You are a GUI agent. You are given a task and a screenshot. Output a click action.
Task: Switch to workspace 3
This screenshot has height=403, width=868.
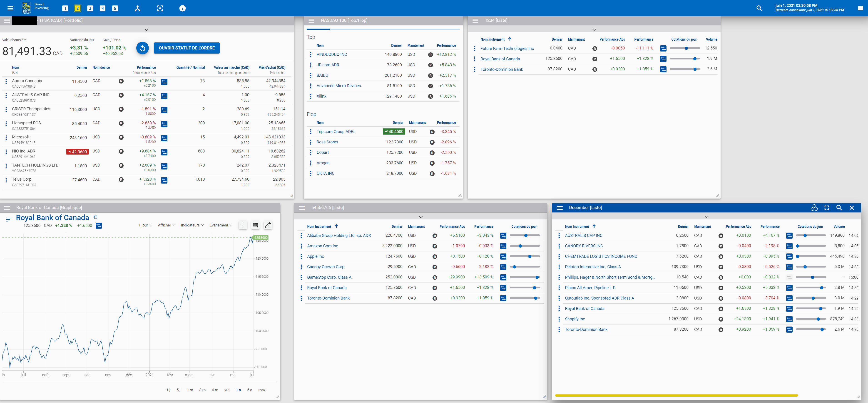click(90, 8)
